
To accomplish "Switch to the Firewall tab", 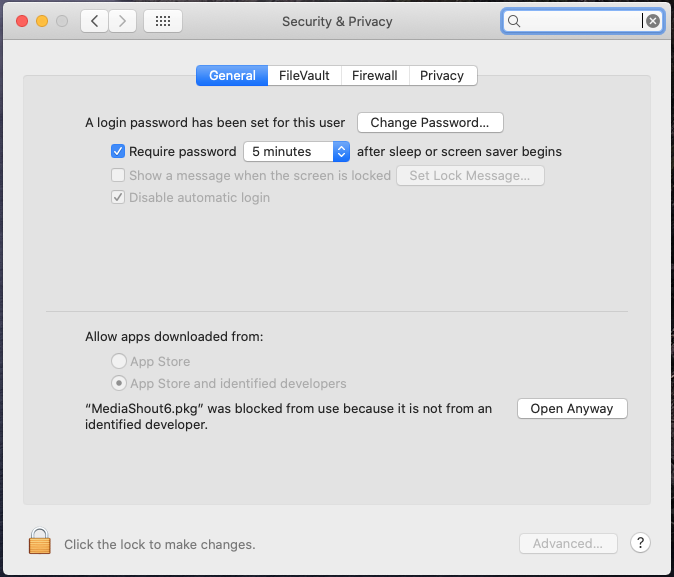I will pyautogui.click(x=375, y=76).
